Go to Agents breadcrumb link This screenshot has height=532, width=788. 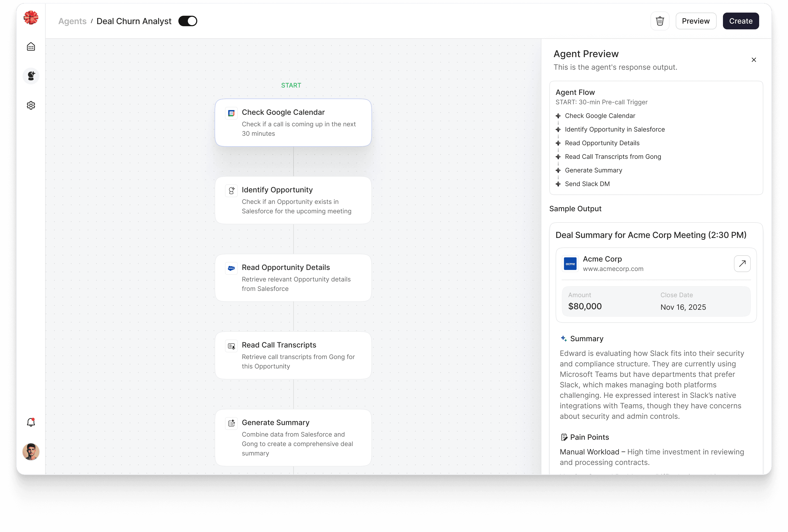click(72, 21)
